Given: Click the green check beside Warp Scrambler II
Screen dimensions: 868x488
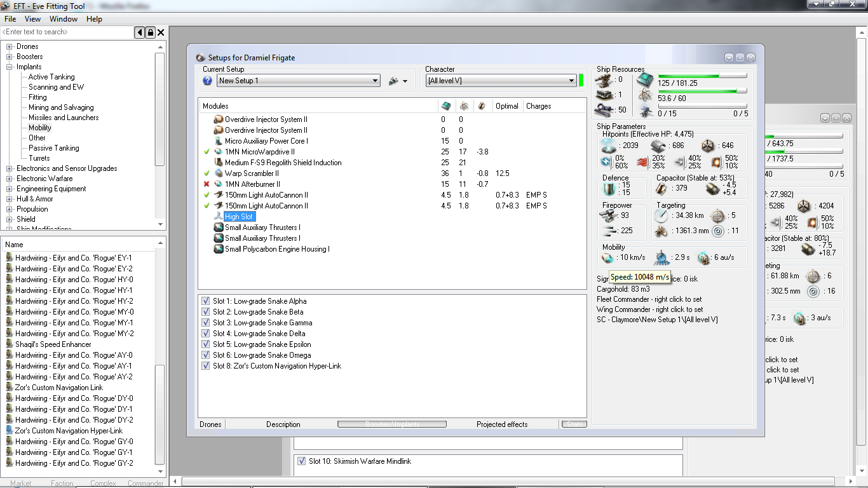Looking at the screenshot, I should (207, 173).
